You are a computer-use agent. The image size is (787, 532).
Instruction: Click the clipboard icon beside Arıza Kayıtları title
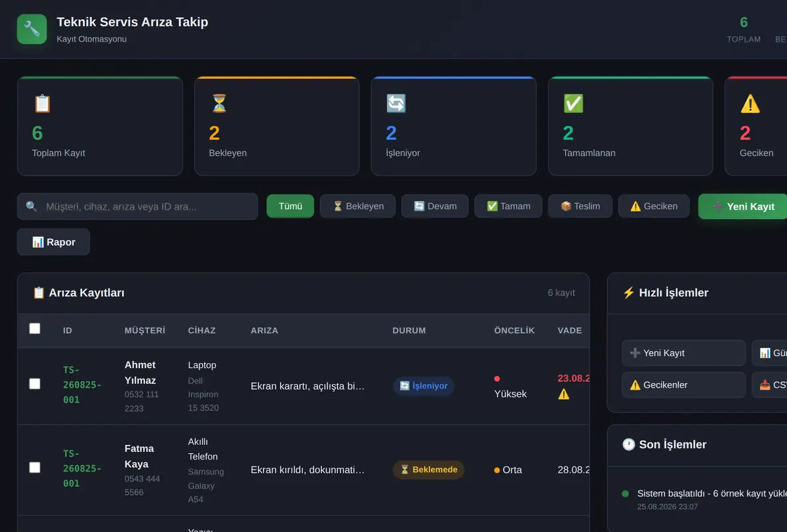(x=39, y=293)
